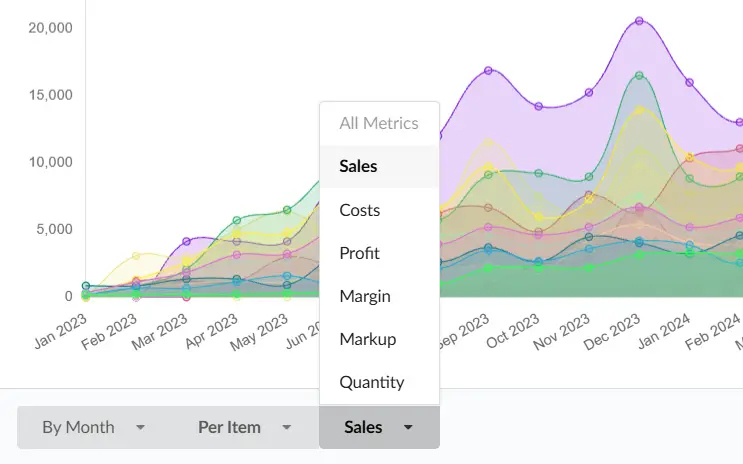Click the Apr 2023 axis label
Viewport: 743px width, 464px height.
[211, 331]
